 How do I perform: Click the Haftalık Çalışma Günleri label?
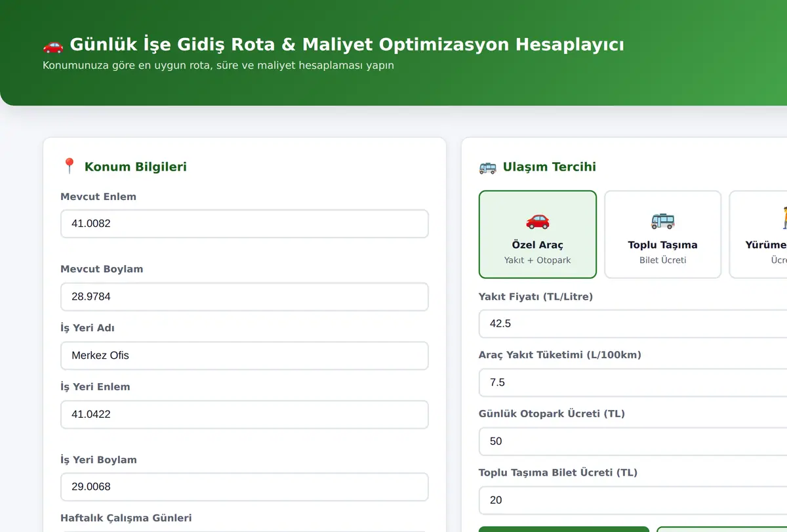126,518
